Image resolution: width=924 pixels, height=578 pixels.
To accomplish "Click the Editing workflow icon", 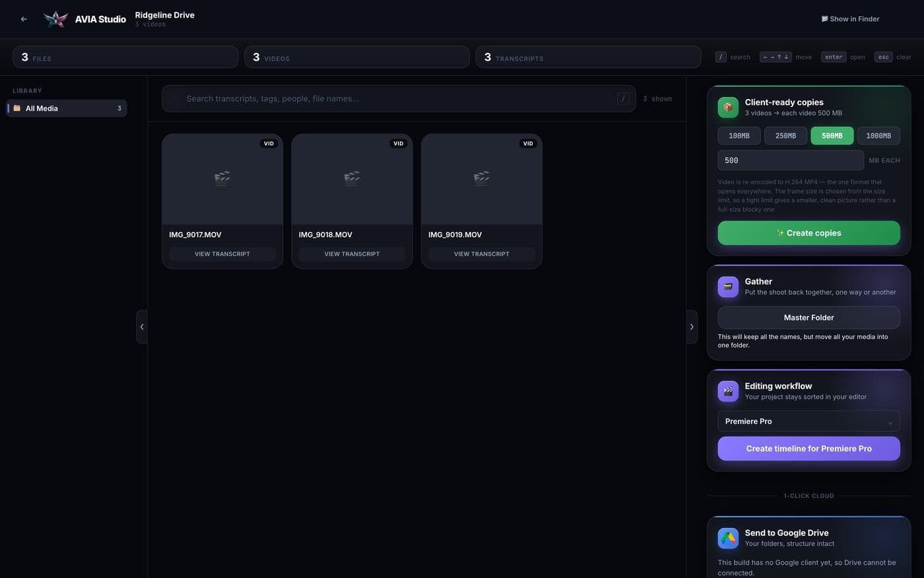I will coord(728,391).
